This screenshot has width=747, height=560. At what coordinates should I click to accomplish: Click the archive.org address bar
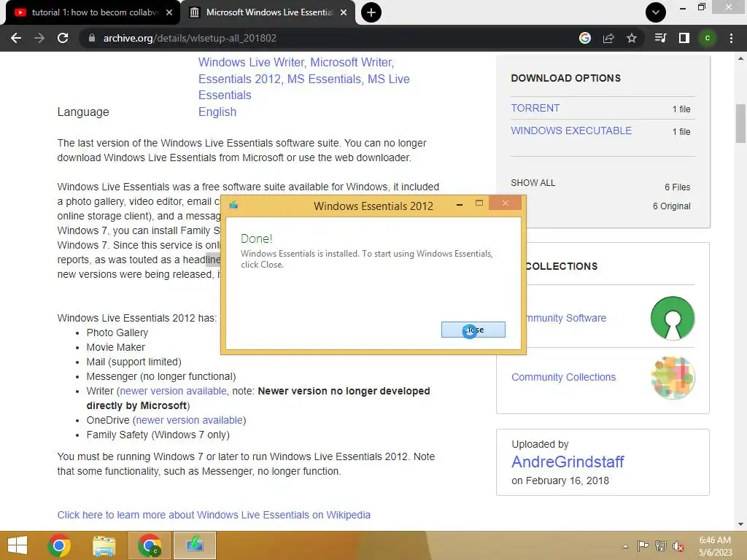click(329, 38)
